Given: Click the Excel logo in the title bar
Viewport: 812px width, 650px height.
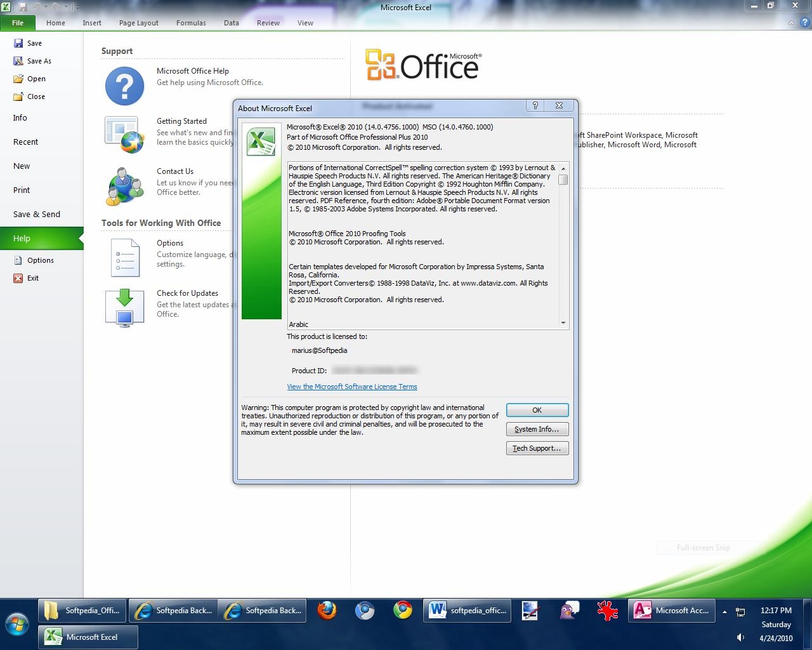Looking at the screenshot, I should click(6, 7).
